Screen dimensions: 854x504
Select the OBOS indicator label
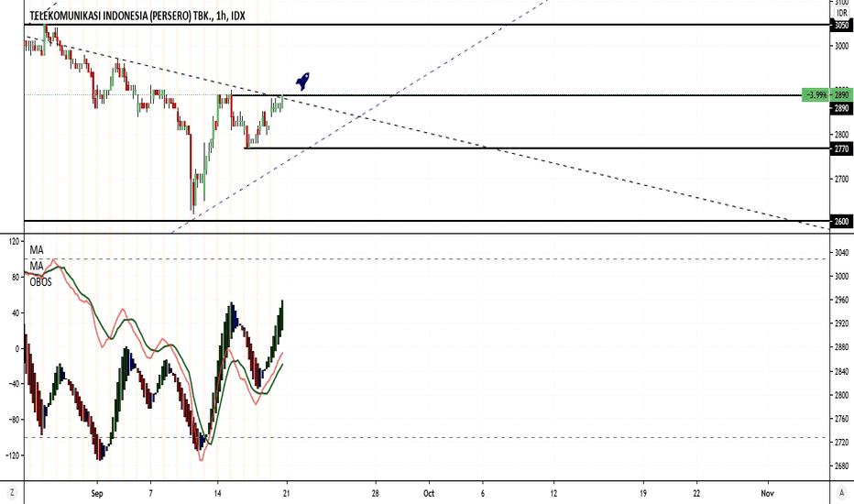point(41,282)
